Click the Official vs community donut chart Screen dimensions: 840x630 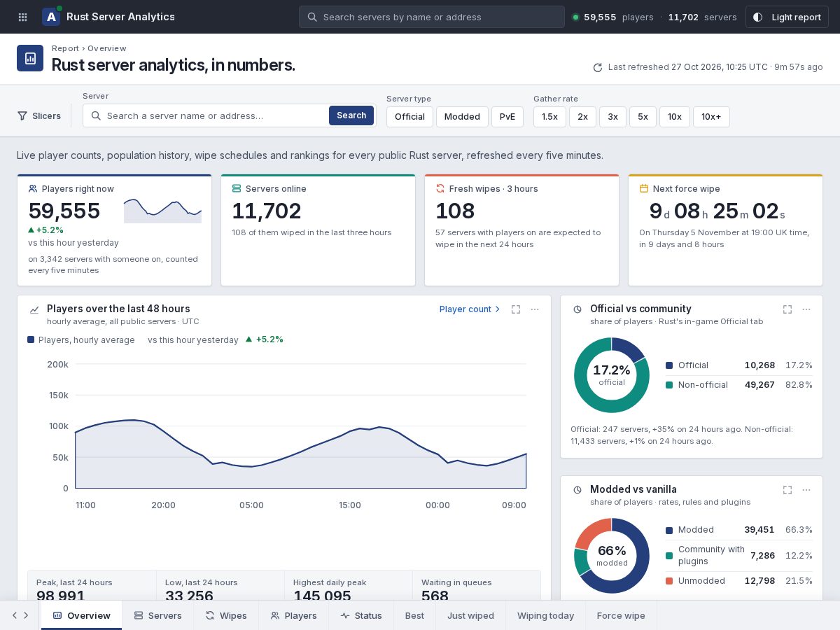pos(612,375)
